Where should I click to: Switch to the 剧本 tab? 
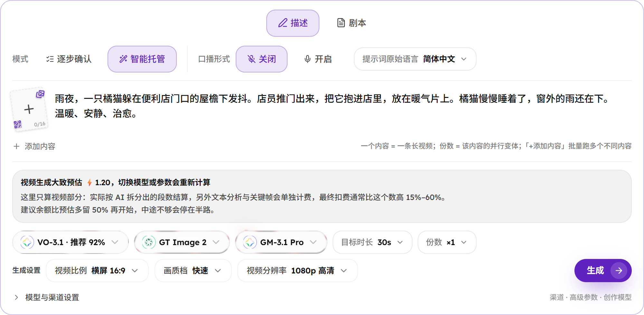[351, 23]
